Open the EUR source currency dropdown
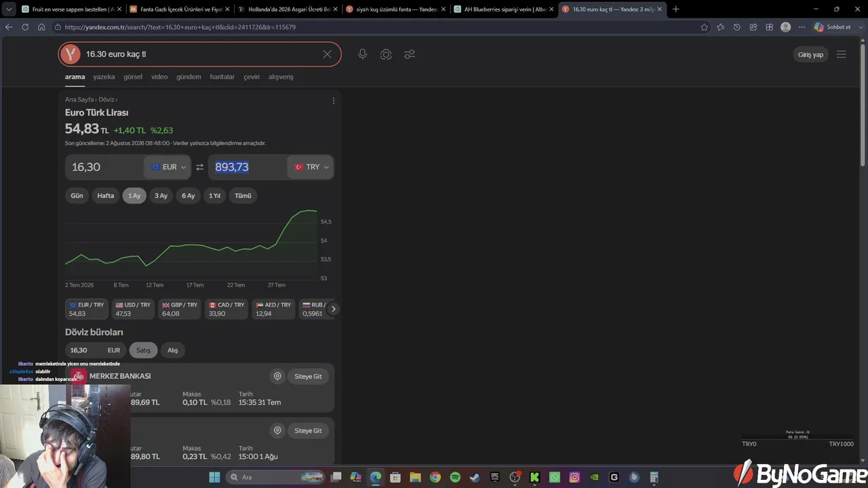 click(167, 167)
